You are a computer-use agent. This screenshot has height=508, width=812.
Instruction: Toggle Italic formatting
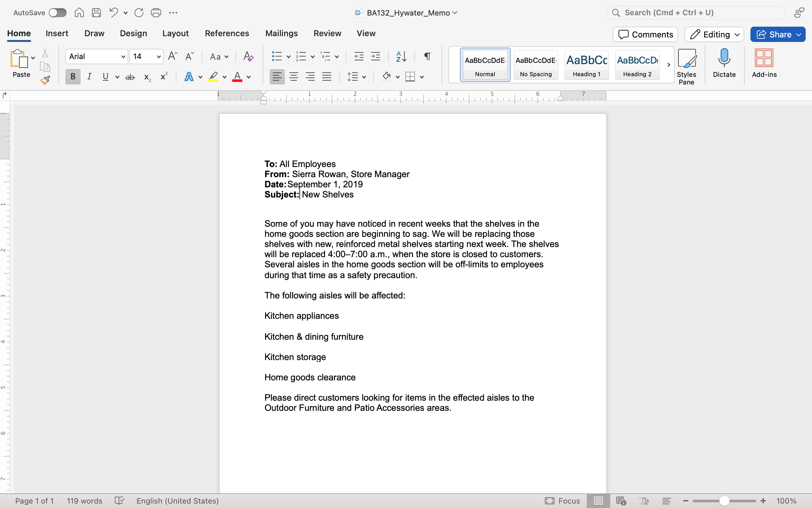coord(89,77)
